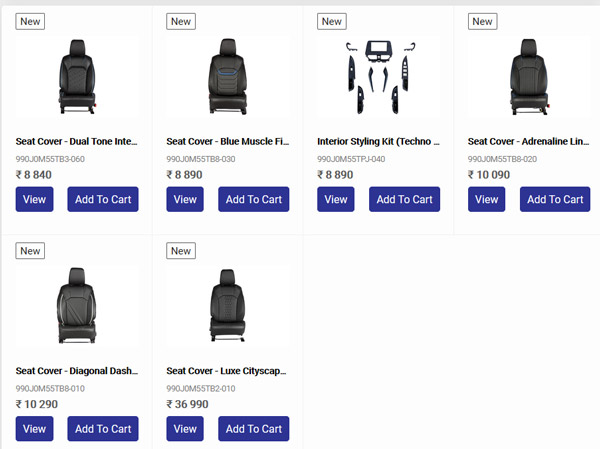Open the Blue Muscle seat cover image
The image size is (600, 449).
227,78
